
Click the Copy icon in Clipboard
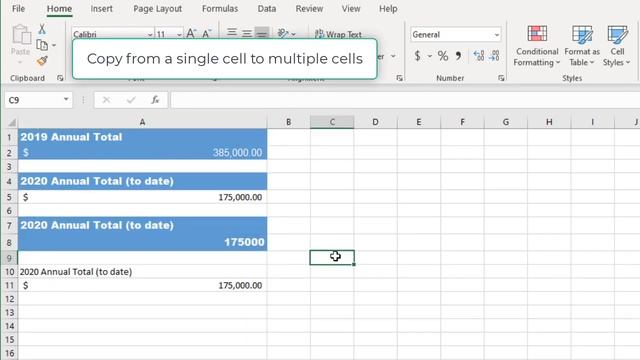point(42,45)
